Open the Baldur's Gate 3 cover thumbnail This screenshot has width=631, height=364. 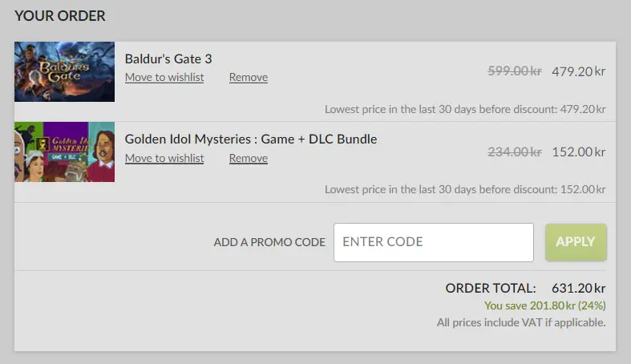pyautogui.click(x=64, y=71)
